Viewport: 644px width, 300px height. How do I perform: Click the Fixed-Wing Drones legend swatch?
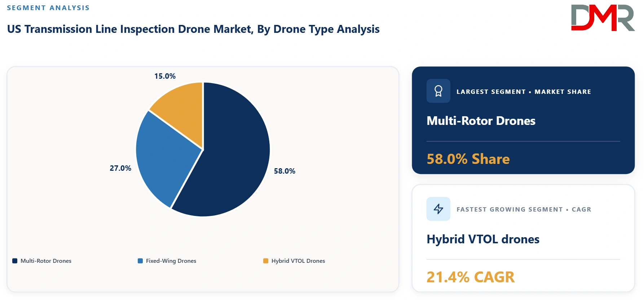tap(140, 261)
